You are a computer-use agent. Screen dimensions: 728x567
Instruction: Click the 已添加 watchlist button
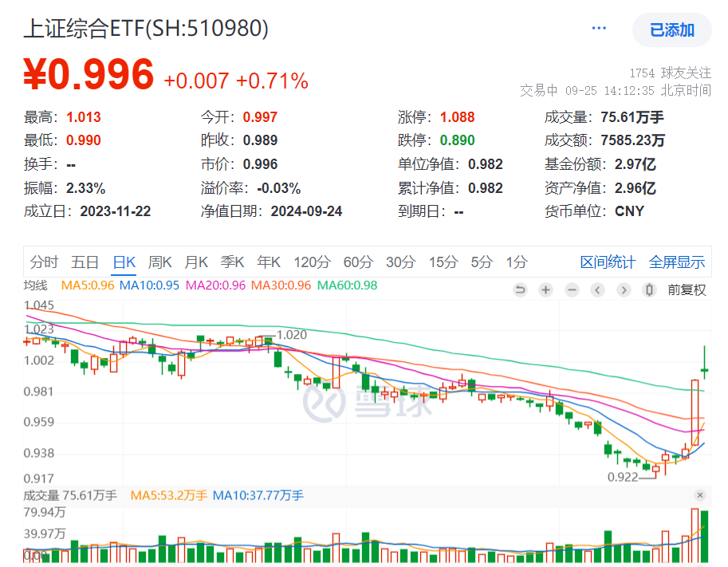pyautogui.click(x=672, y=30)
